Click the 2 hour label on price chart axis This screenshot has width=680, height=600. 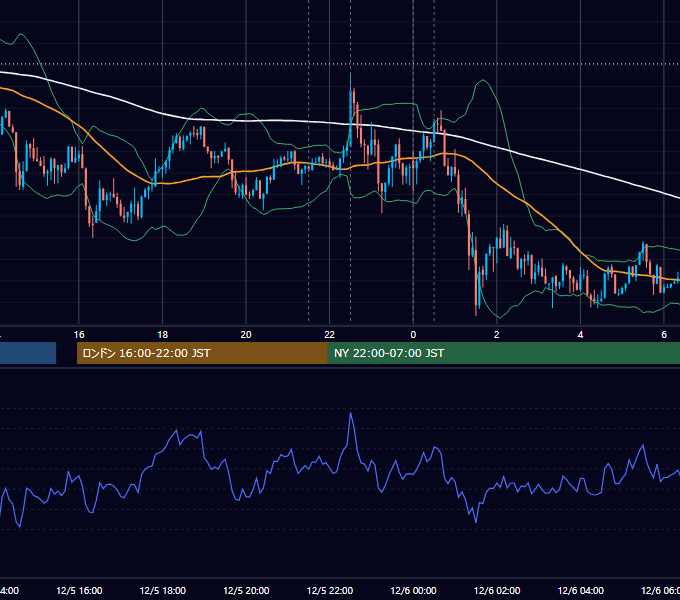click(497, 335)
